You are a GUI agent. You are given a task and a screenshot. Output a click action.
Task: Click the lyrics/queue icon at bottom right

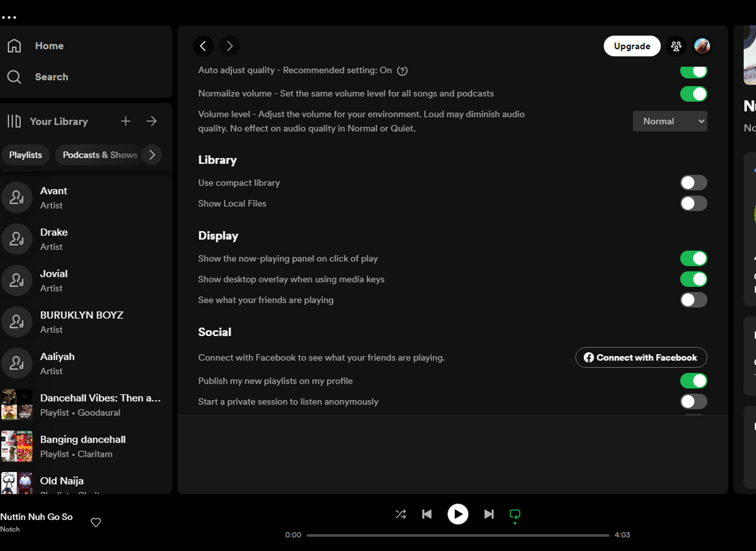[x=515, y=515]
